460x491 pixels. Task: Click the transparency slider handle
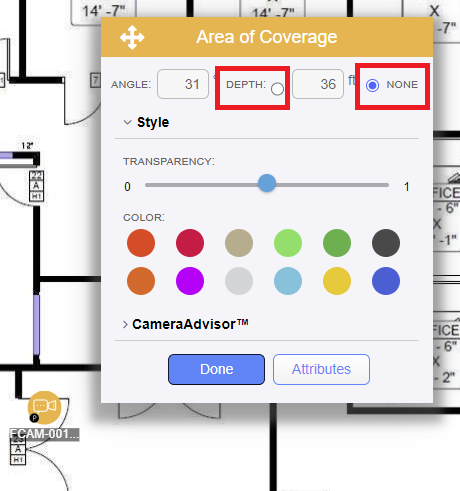(x=267, y=183)
